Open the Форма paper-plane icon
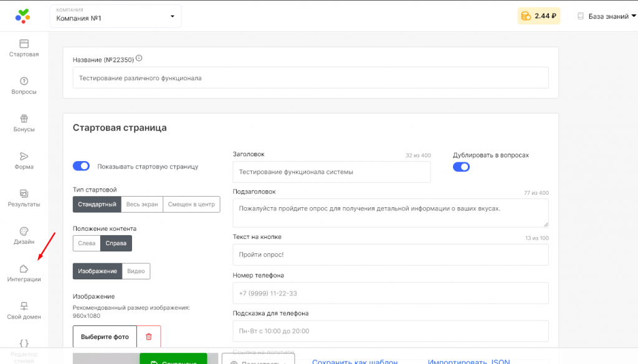The height and width of the screenshot is (364, 638). [24, 156]
